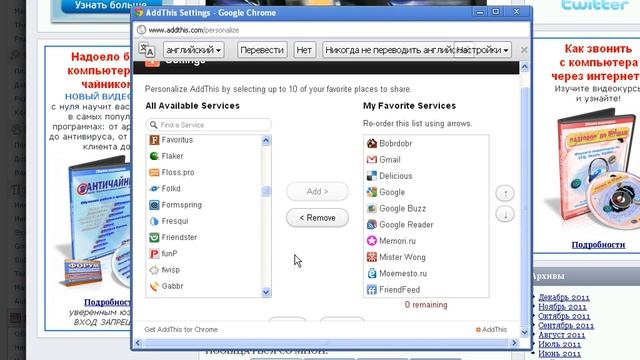Open Ноябрь 2011 archive link in background page
Image resolution: width=640 pixels, height=360 pixels.
click(x=562, y=307)
